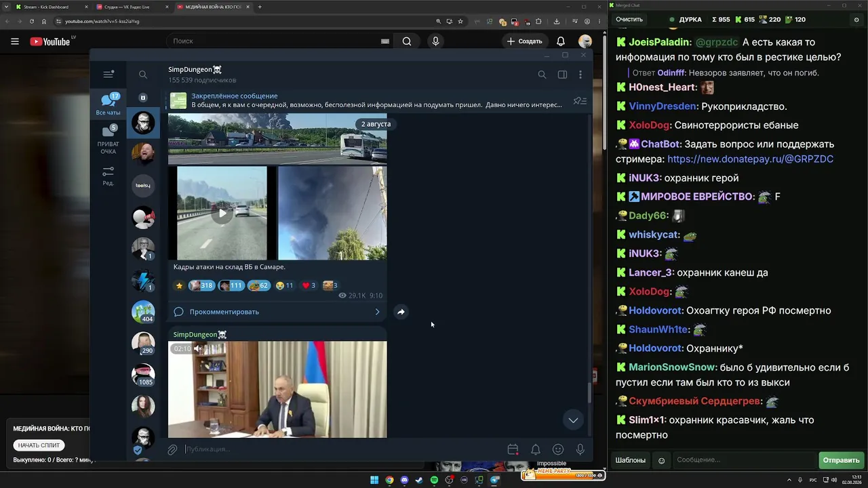The image size is (868, 488).
Task: Search inside the SimpDungeon channel
Action: (542, 75)
